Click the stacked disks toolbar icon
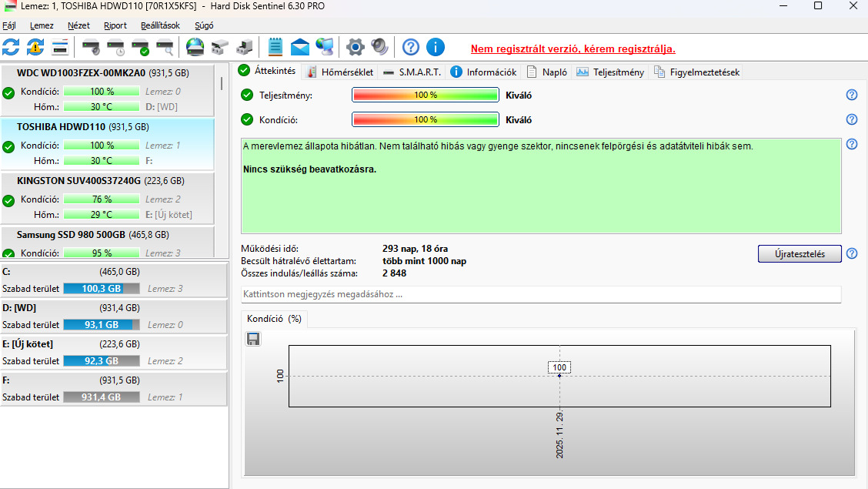Screen dimensions: 868x489 220,48
